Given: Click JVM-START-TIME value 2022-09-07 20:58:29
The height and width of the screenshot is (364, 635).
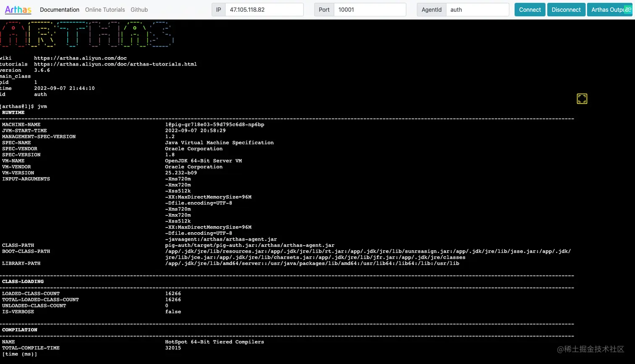Looking at the screenshot, I should [195, 131].
